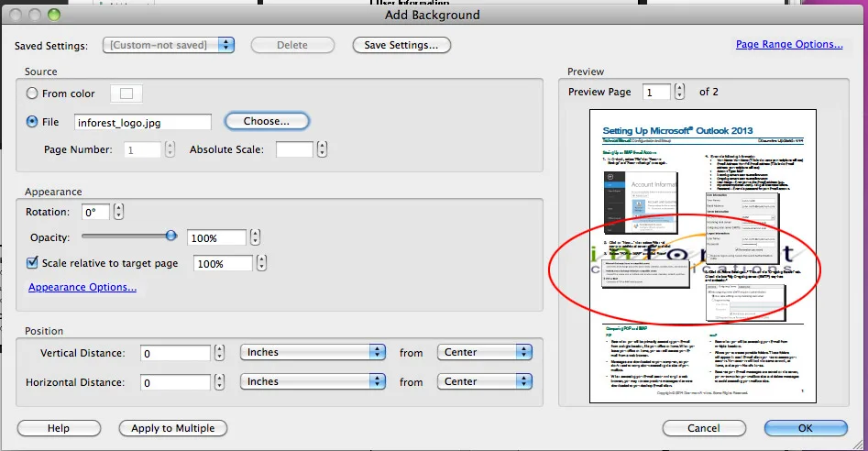Open the From color swatch picker
The width and height of the screenshot is (868, 451).
click(126, 93)
